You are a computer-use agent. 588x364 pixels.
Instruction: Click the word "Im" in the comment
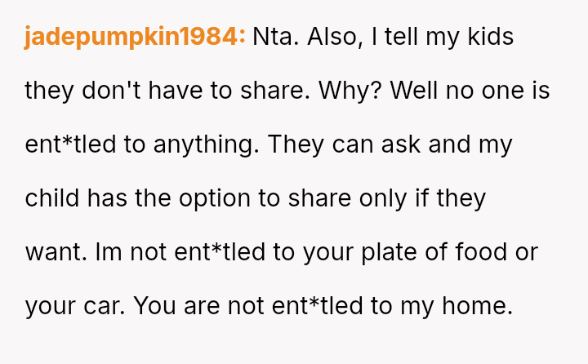pyautogui.click(x=109, y=253)
